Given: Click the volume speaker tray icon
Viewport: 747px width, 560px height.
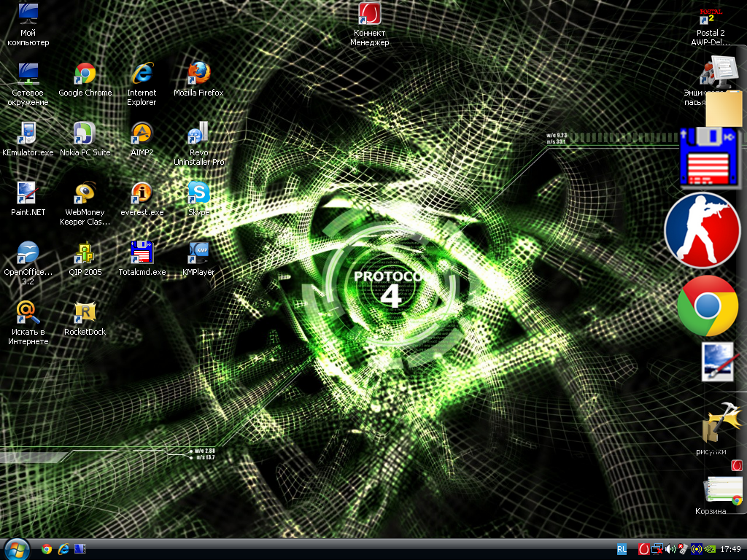Looking at the screenshot, I should pos(670,548).
